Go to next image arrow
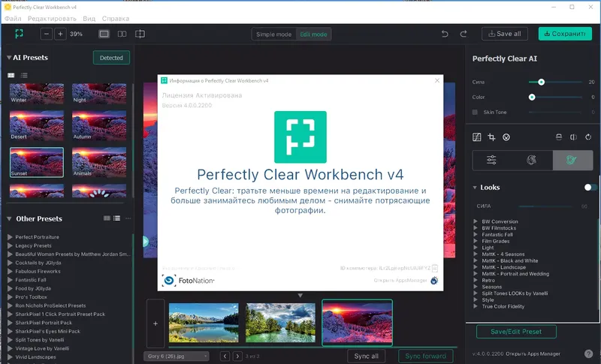Image resolution: width=601 pixels, height=364 pixels. (x=237, y=356)
